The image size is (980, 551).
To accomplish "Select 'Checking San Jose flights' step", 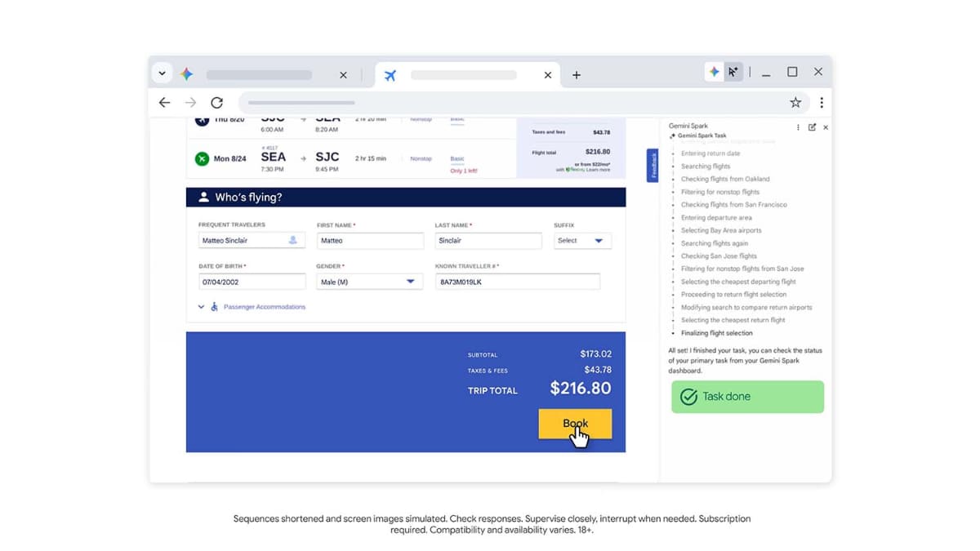I will (719, 256).
